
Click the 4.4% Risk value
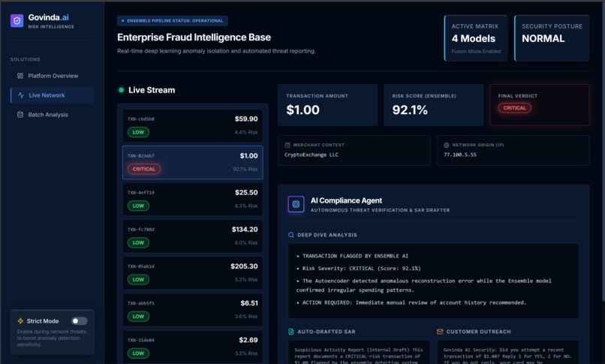pyautogui.click(x=246, y=132)
